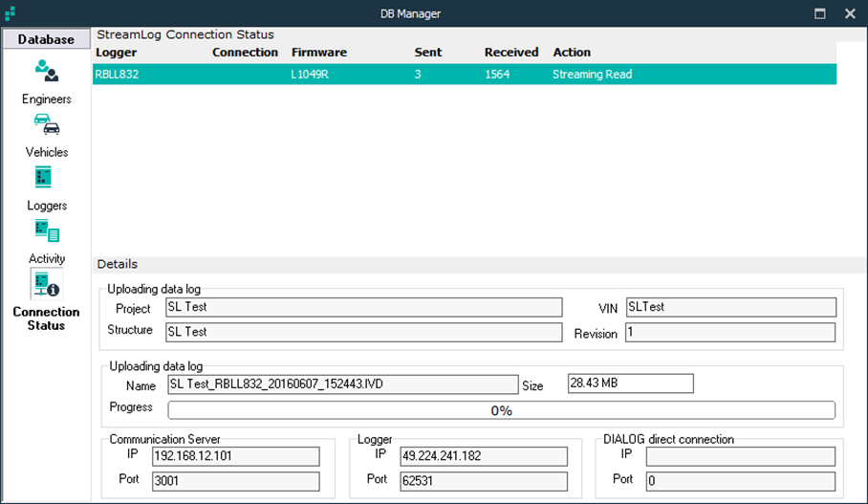The image size is (868, 504).
Task: Open the Loggers section icon
Action: (x=44, y=177)
